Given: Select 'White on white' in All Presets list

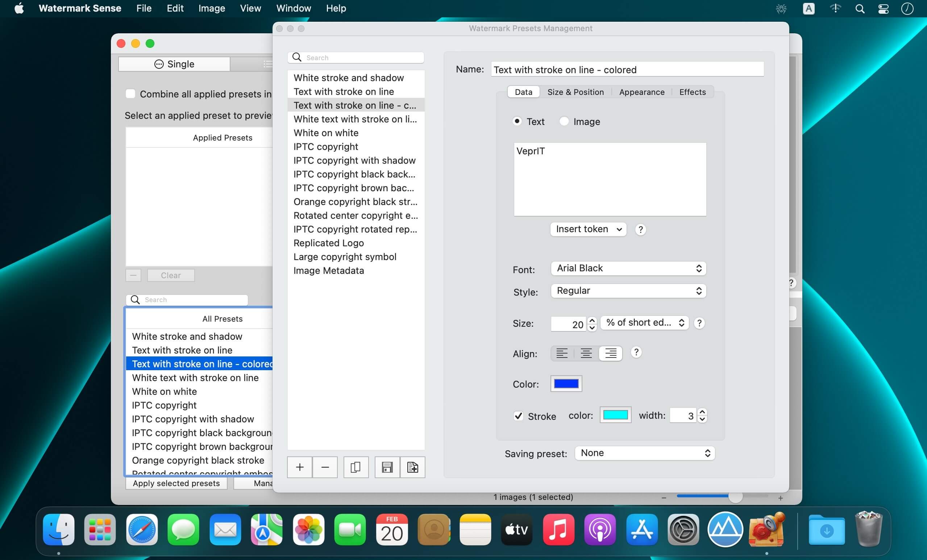Looking at the screenshot, I should click(199, 392).
